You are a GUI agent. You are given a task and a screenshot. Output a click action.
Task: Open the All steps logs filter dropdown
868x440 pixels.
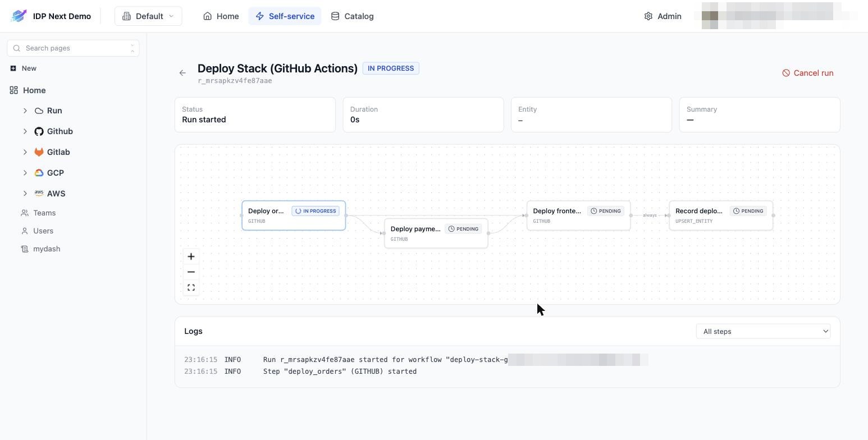point(763,332)
